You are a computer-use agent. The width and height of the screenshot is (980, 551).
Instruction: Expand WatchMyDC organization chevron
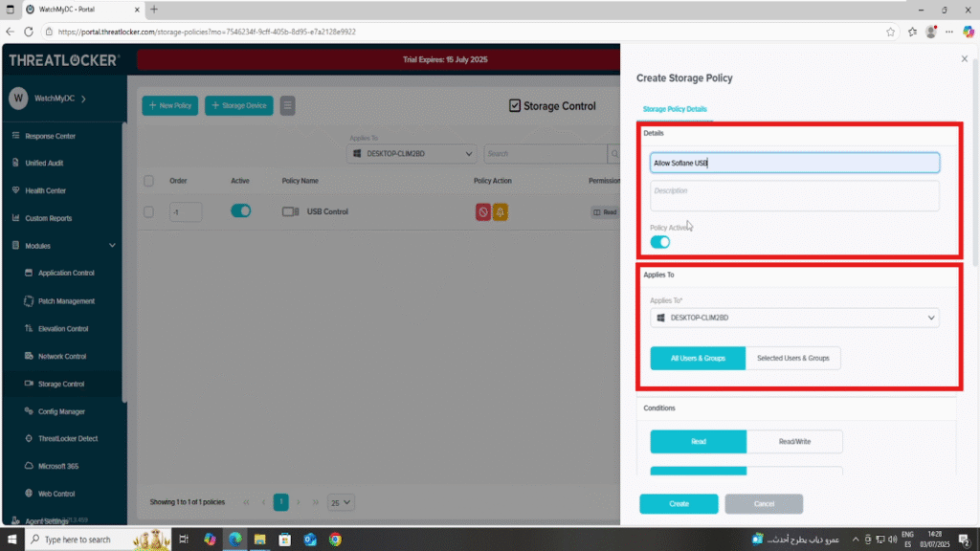(x=84, y=99)
